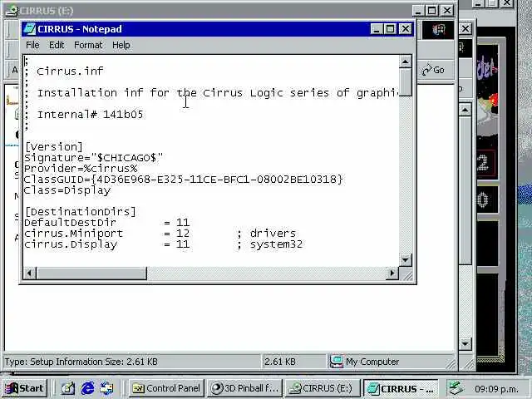Click the Class=Display line
Viewport: 532px width, 399px height.
(x=67, y=190)
